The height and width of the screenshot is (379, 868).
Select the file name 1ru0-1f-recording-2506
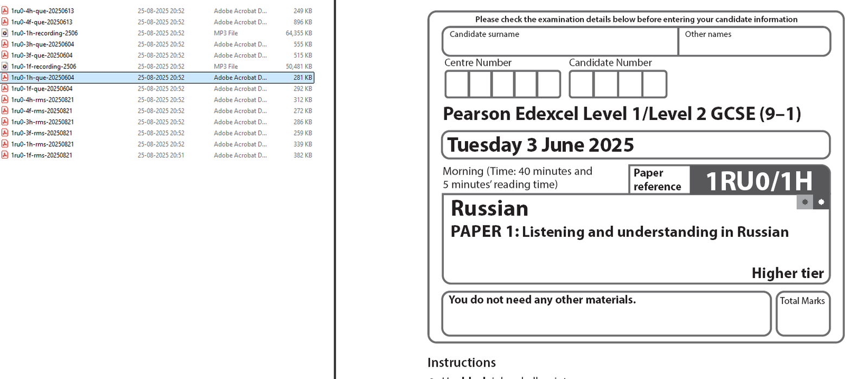tap(44, 66)
